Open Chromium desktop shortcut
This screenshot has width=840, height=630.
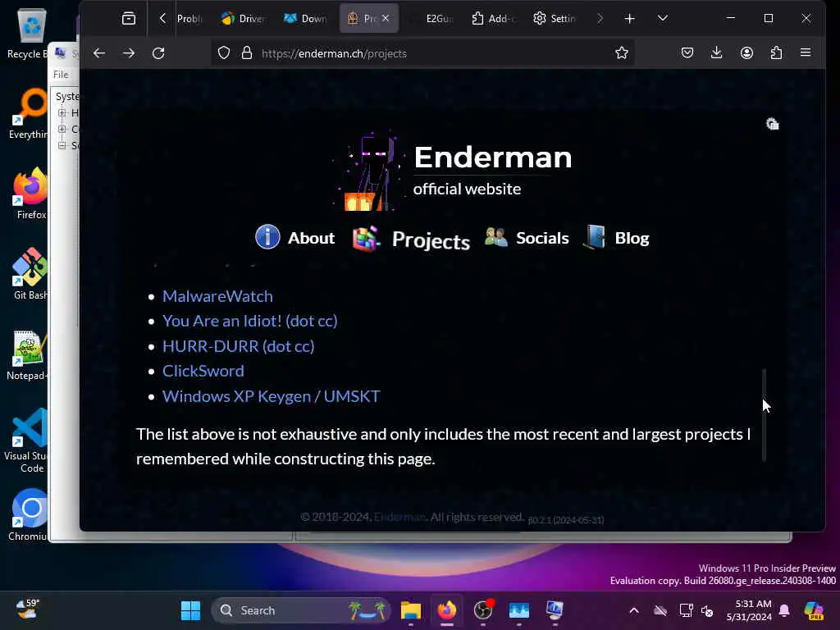[29, 515]
